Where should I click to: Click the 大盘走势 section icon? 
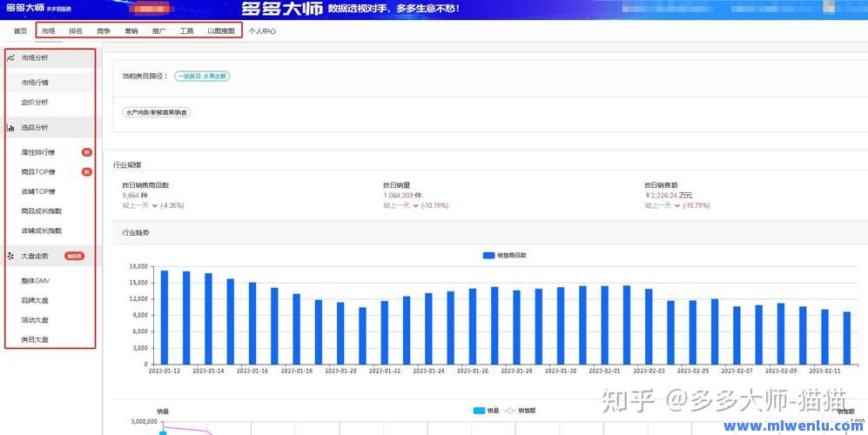tap(10, 256)
